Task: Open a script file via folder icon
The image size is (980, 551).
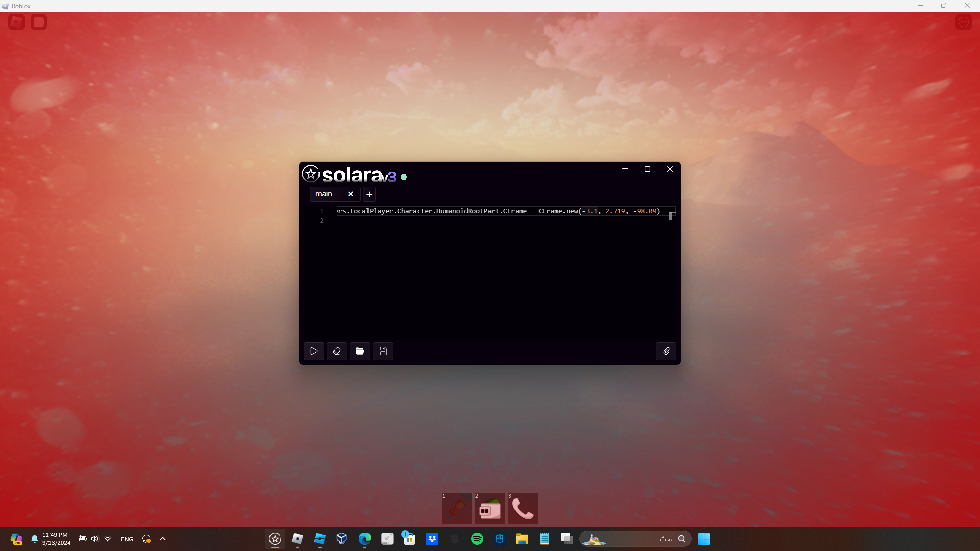Action: pos(360,351)
